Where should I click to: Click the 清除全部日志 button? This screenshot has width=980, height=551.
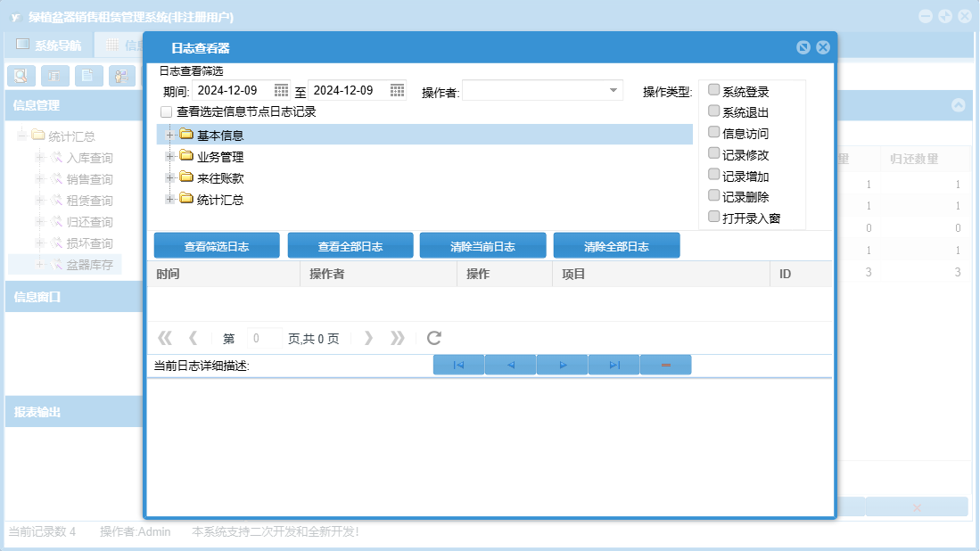point(616,246)
